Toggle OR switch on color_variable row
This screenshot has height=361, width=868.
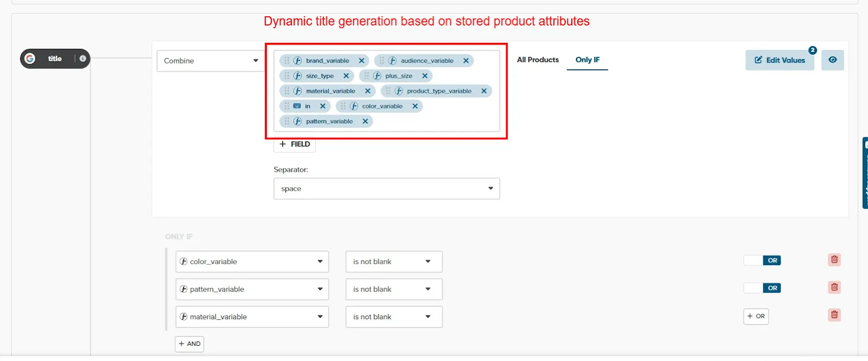(762, 261)
